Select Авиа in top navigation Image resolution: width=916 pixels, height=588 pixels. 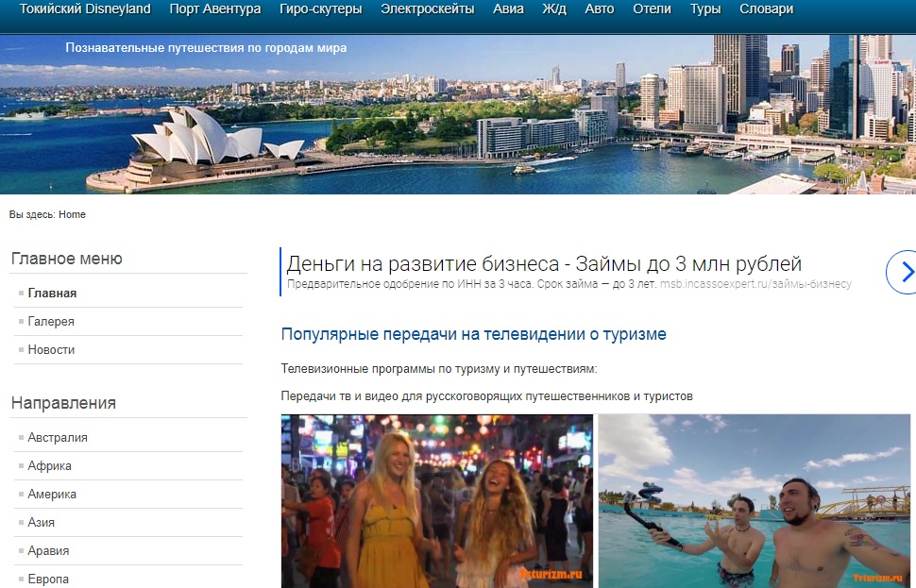click(508, 8)
